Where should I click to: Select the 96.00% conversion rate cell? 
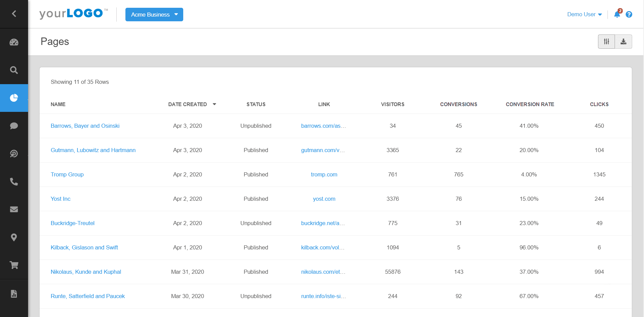[529, 247]
